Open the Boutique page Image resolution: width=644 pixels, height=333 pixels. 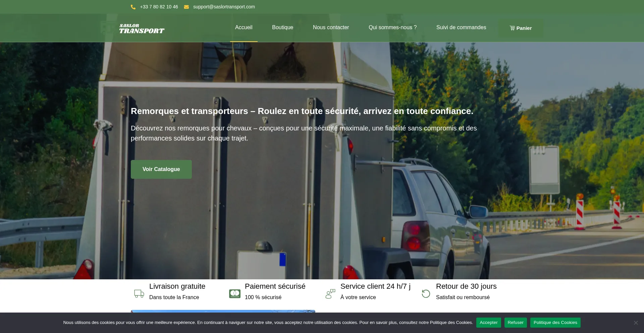pyautogui.click(x=282, y=27)
